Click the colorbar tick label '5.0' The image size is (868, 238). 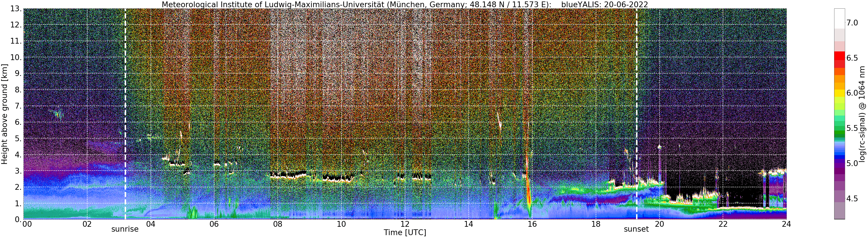tap(852, 163)
